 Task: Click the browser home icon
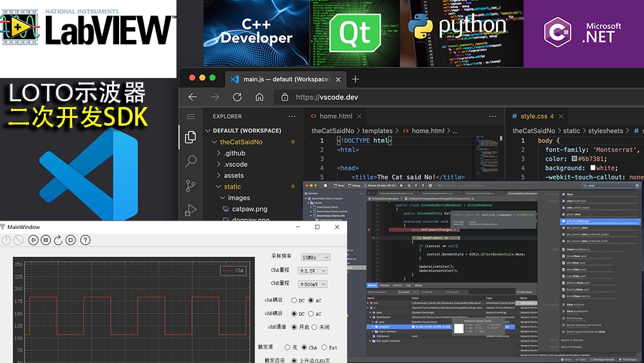coord(259,97)
